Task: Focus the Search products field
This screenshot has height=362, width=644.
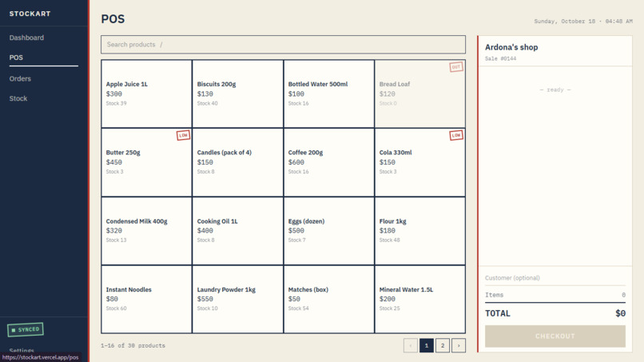Action: click(283, 45)
